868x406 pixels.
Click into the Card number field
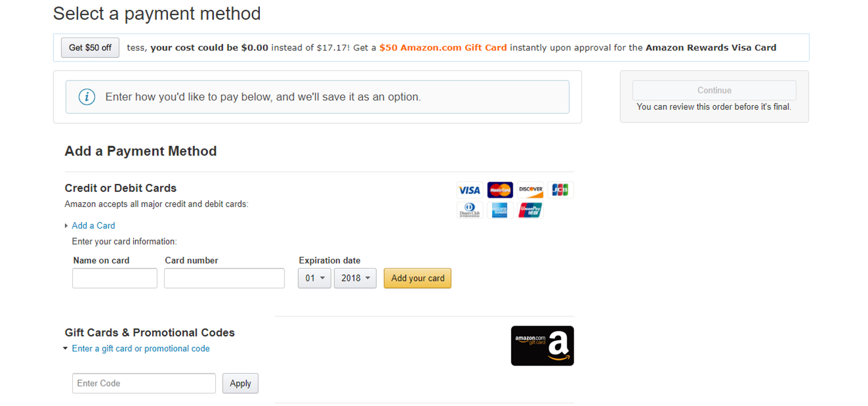[x=224, y=278]
